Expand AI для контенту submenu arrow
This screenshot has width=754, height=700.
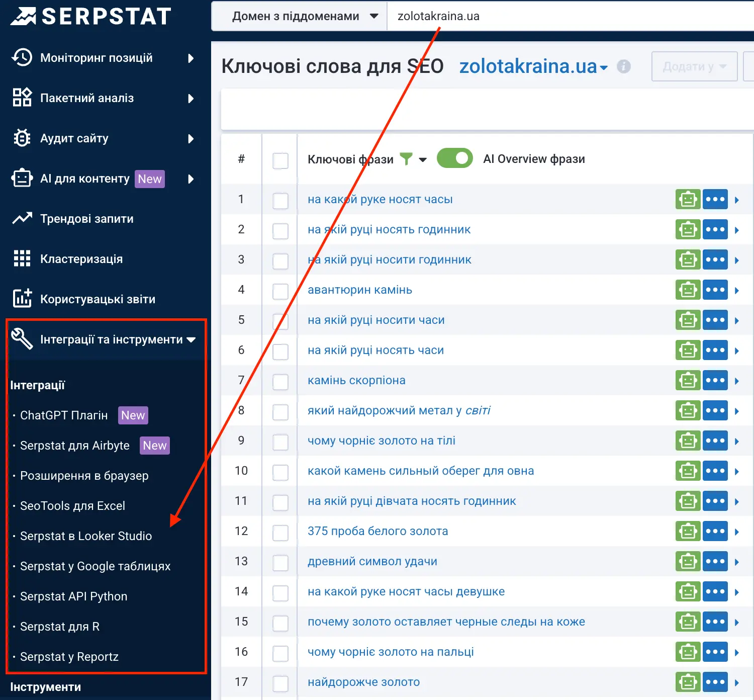(191, 179)
